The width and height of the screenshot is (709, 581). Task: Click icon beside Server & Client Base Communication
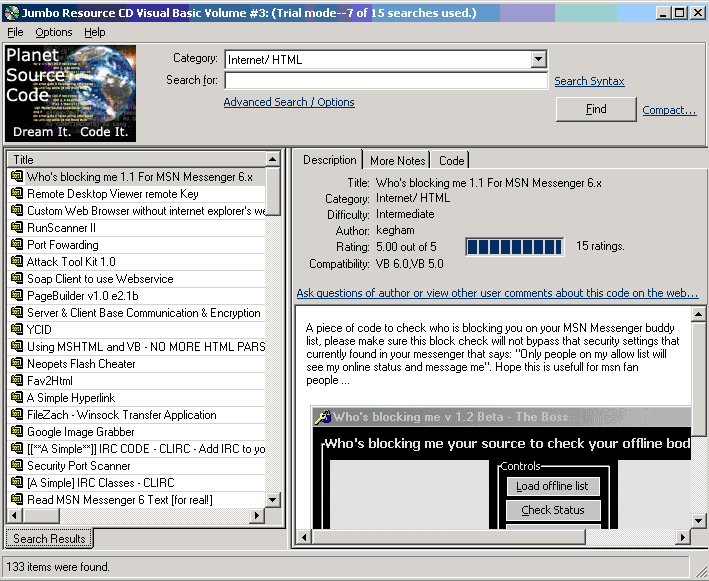[x=17, y=312]
